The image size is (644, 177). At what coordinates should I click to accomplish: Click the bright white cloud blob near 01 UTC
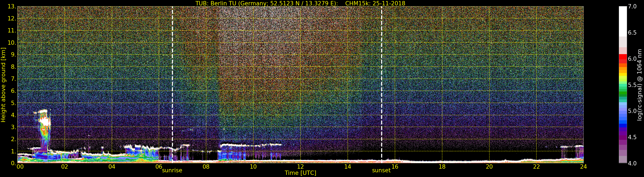[45, 122]
